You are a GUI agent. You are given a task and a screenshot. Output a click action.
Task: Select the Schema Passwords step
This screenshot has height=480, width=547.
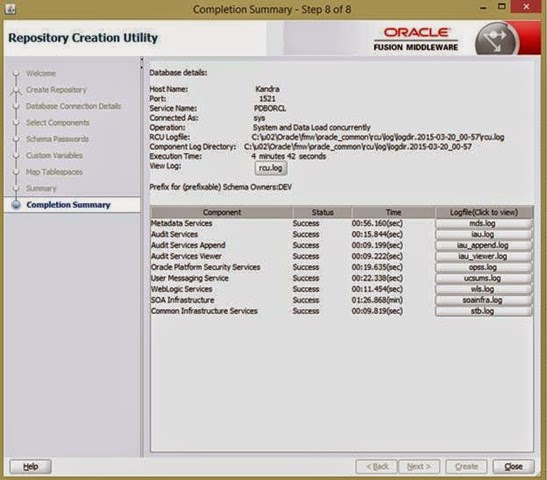[57, 139]
